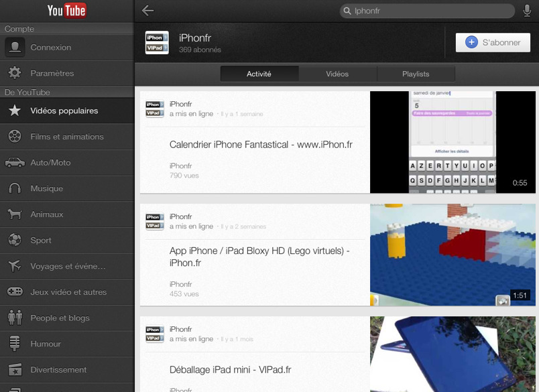Switch to the Activité tab

pyautogui.click(x=259, y=74)
